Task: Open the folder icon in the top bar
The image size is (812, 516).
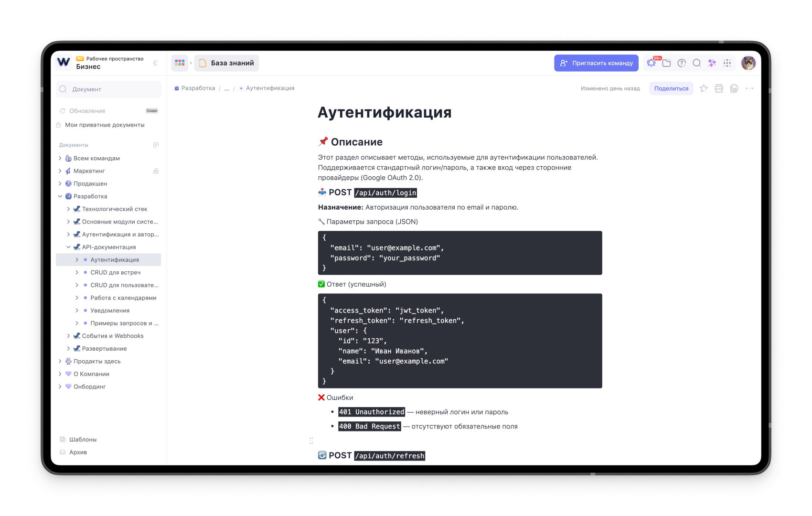Action: (666, 63)
